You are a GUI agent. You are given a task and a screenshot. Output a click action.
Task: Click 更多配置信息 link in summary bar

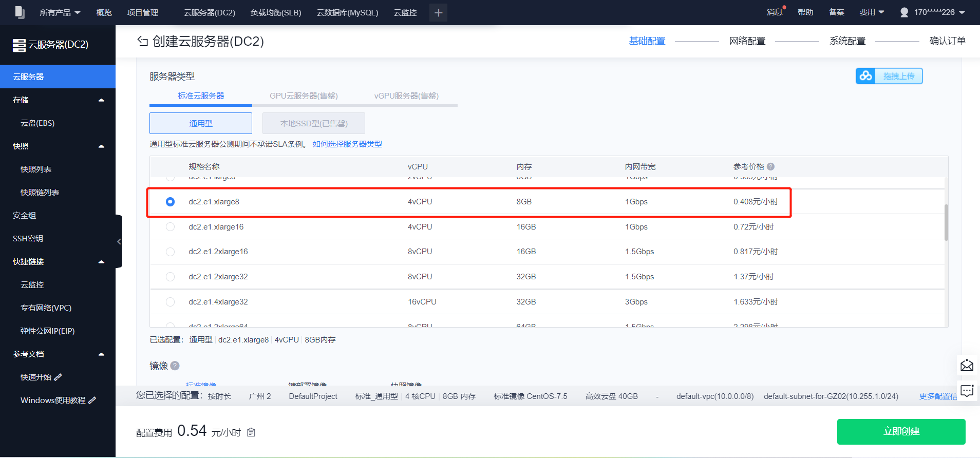(x=938, y=396)
